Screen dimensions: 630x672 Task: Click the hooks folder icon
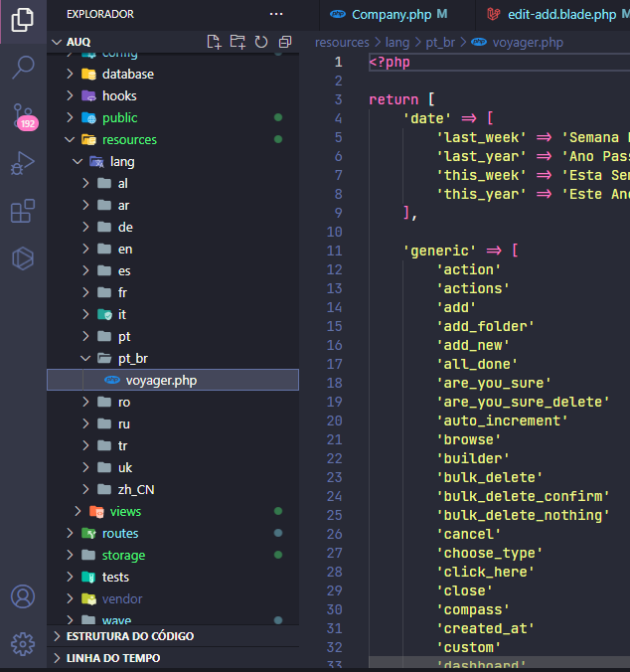coord(89,96)
